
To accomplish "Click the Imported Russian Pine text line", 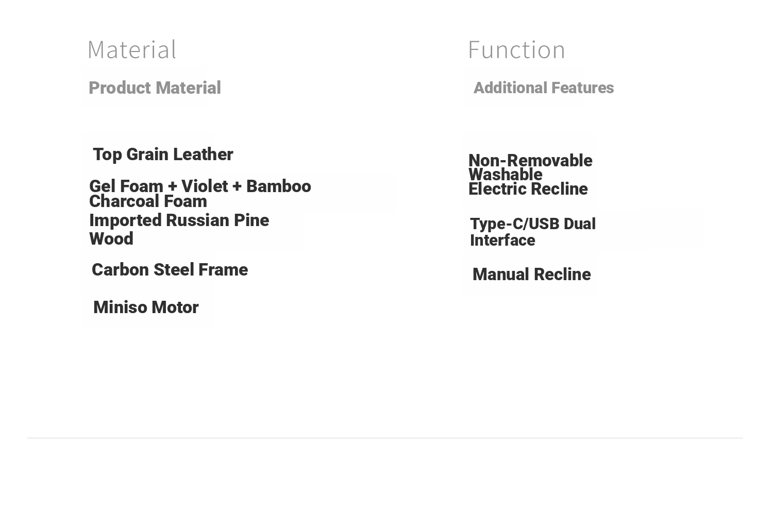I will [179, 220].
